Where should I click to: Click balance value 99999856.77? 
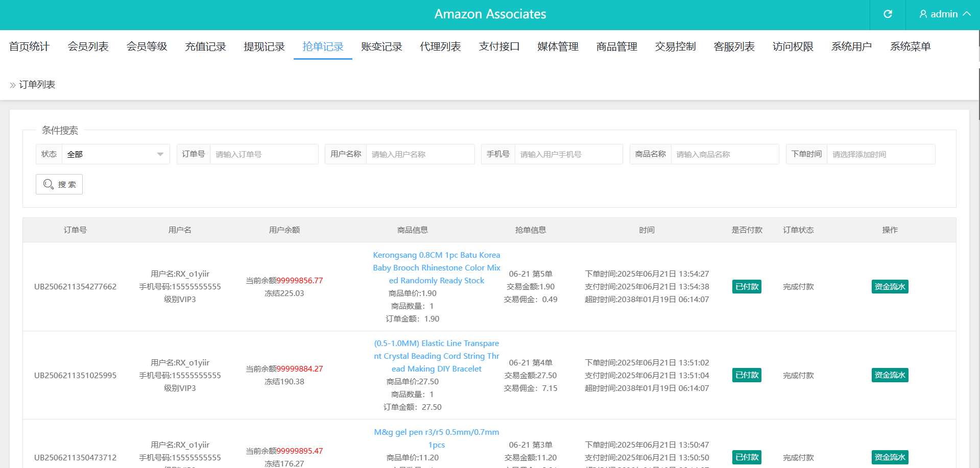tap(300, 281)
